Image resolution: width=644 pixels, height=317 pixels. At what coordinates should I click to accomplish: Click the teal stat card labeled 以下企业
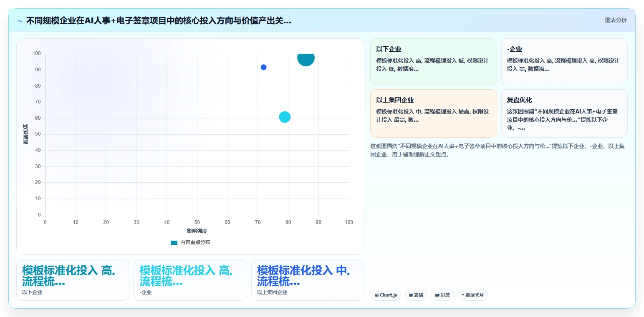pyautogui.click(x=73, y=280)
